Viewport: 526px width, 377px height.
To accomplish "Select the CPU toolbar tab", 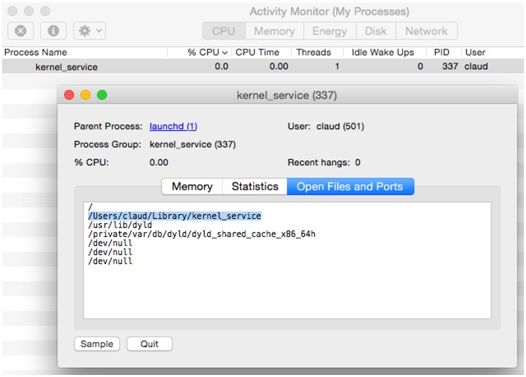I will pyautogui.click(x=224, y=31).
